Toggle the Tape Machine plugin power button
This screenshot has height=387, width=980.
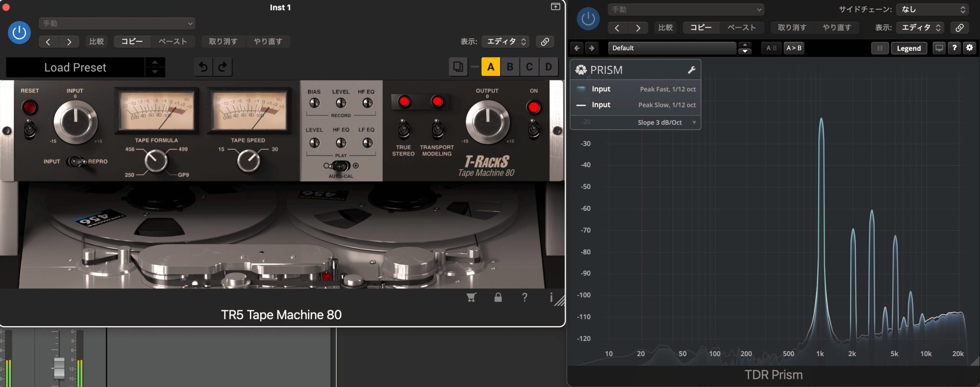tap(19, 33)
